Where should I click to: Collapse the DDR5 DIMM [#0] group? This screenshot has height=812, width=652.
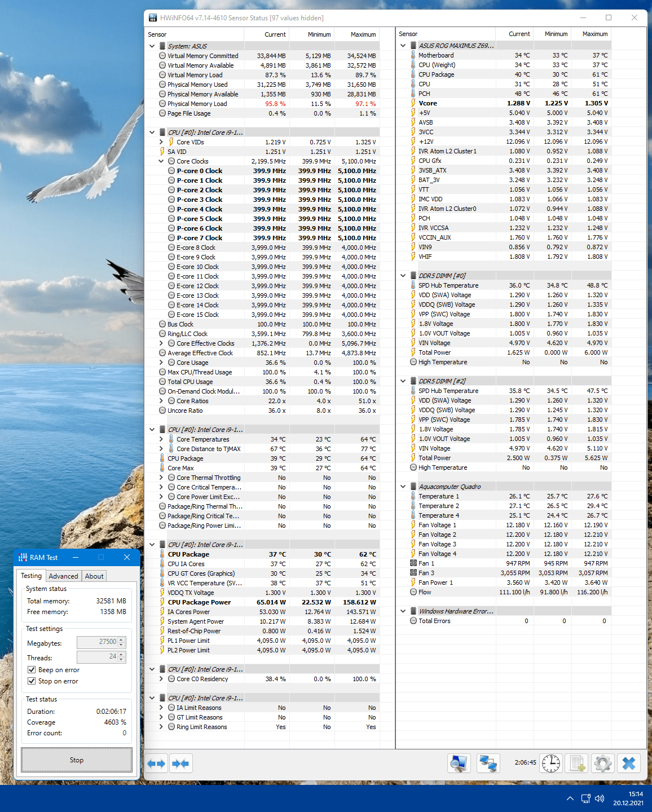click(x=403, y=276)
